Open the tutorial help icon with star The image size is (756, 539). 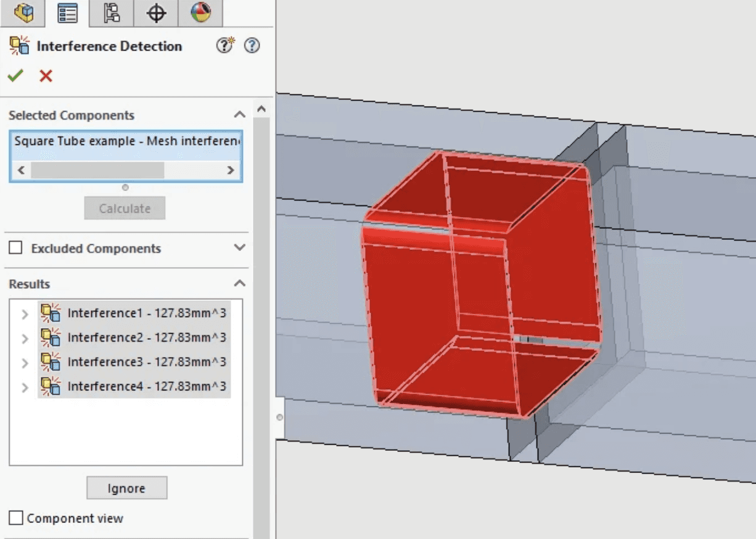226,46
